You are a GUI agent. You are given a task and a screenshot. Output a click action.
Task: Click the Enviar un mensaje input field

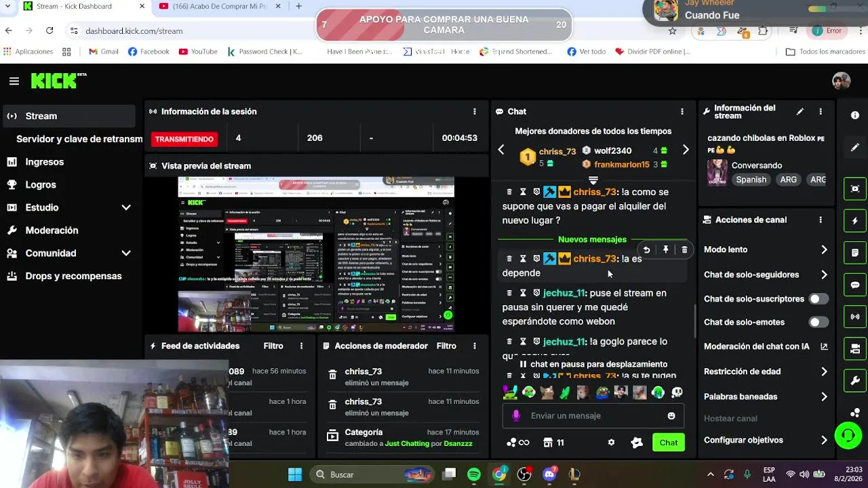point(593,415)
